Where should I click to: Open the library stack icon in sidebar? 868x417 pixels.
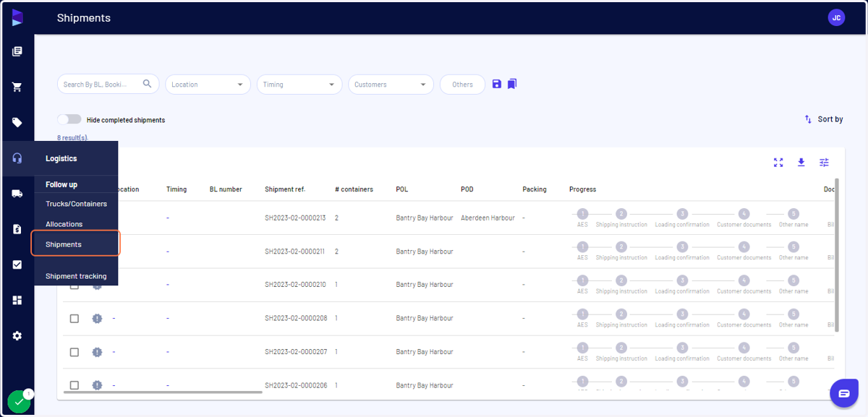[x=17, y=51]
